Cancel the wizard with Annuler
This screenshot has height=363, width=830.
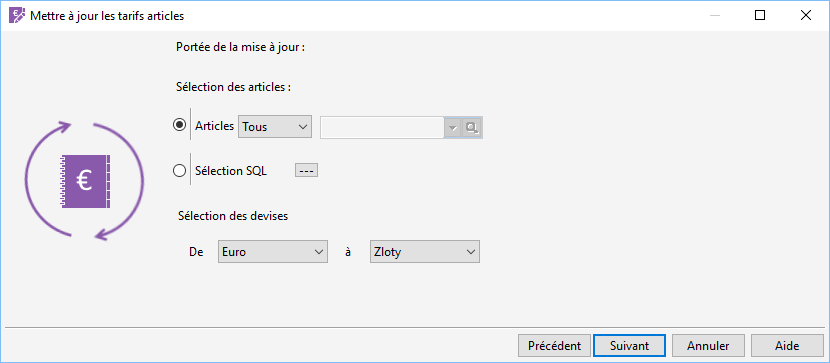[x=708, y=346]
